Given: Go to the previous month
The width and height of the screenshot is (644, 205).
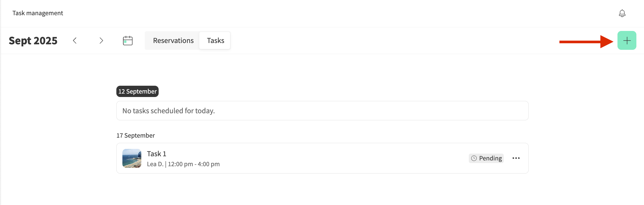Looking at the screenshot, I should click(75, 41).
